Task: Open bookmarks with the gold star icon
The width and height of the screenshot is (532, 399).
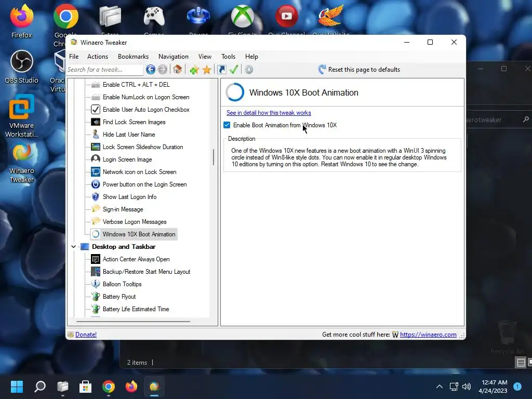Action: pos(207,70)
